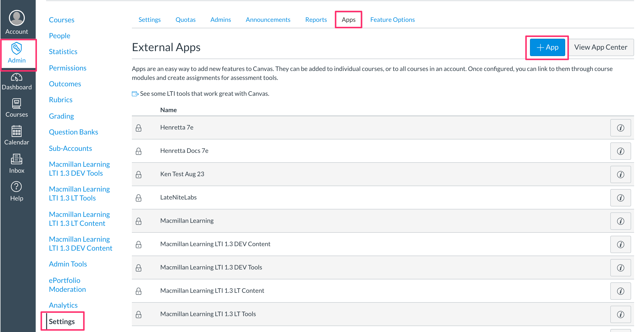Image resolution: width=644 pixels, height=332 pixels.
Task: Open Settings at bottom of admin navigation
Action: 61,322
